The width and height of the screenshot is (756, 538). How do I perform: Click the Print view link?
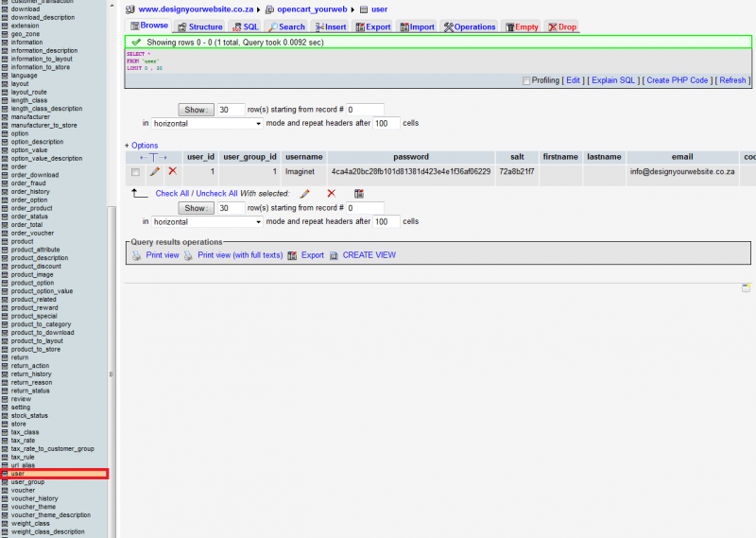pyautogui.click(x=163, y=255)
